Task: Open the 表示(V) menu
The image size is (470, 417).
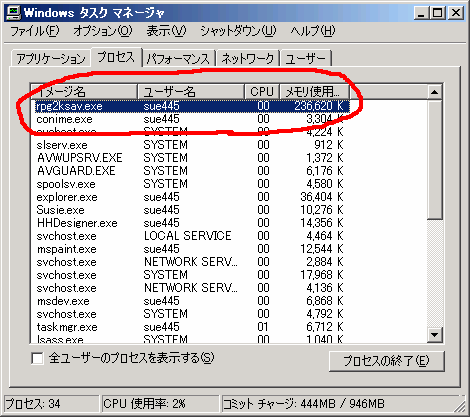Action: pos(166,31)
